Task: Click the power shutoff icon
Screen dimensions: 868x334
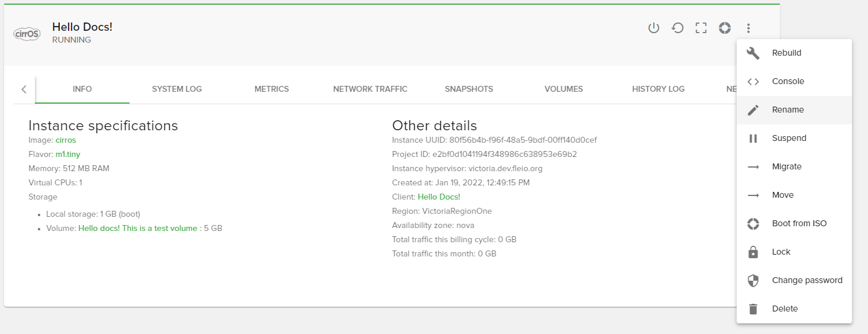Action: 653,28
